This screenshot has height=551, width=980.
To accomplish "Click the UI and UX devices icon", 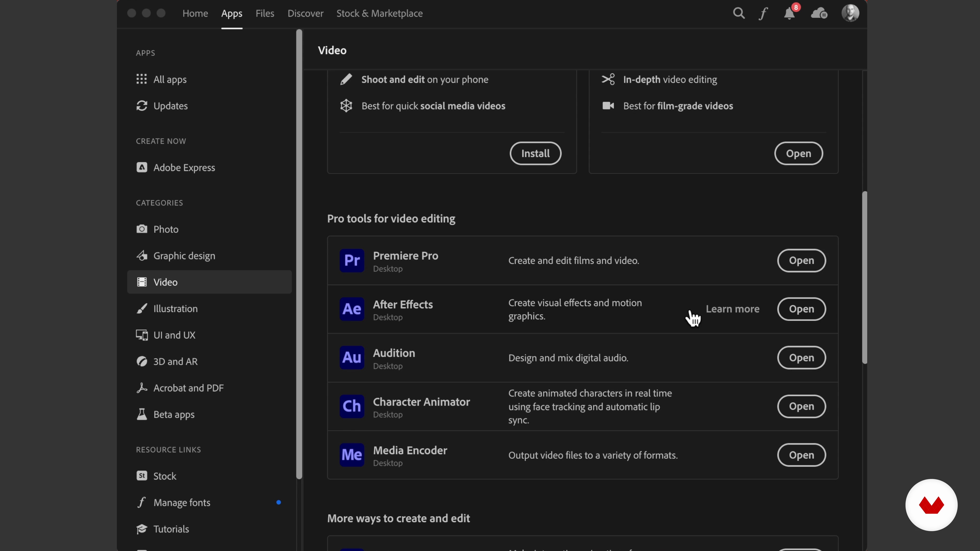I will pos(142,335).
